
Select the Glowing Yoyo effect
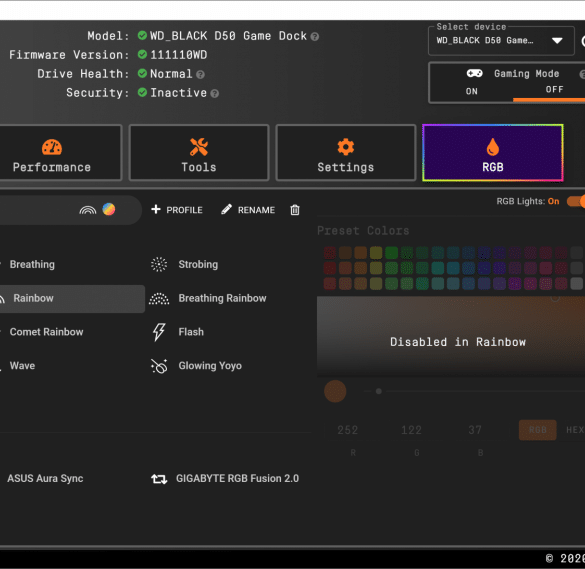click(x=210, y=366)
